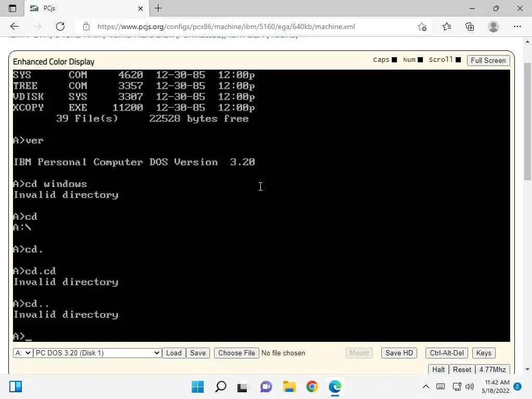Show hidden tray icons chevron

click(426, 387)
